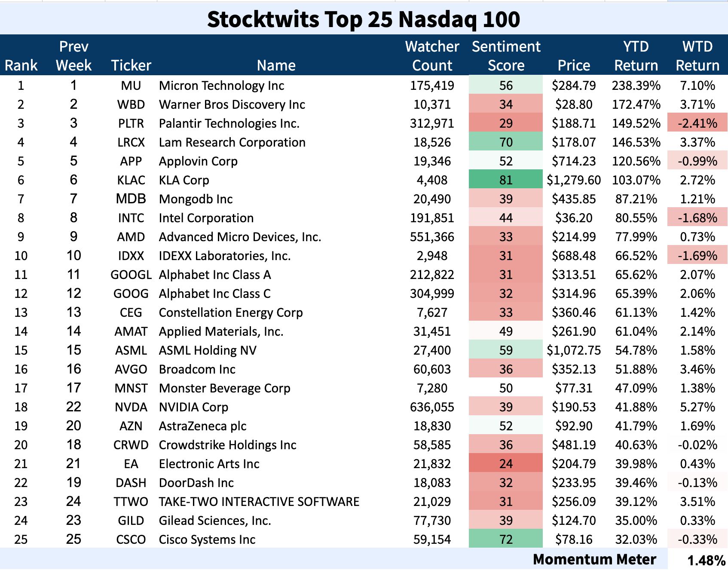The width and height of the screenshot is (728, 570).
Task: Select the "Watcher Count" column header
Action: click(432, 56)
